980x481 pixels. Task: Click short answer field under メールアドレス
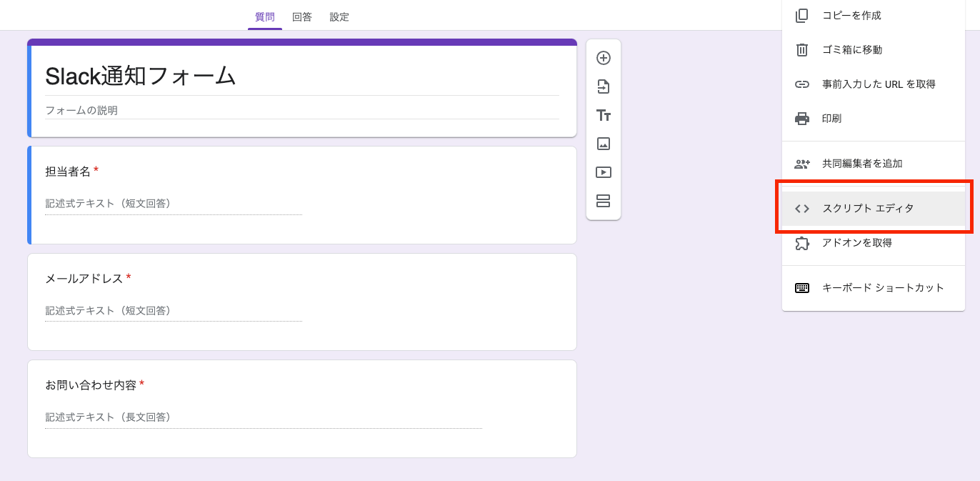pyautogui.click(x=174, y=311)
